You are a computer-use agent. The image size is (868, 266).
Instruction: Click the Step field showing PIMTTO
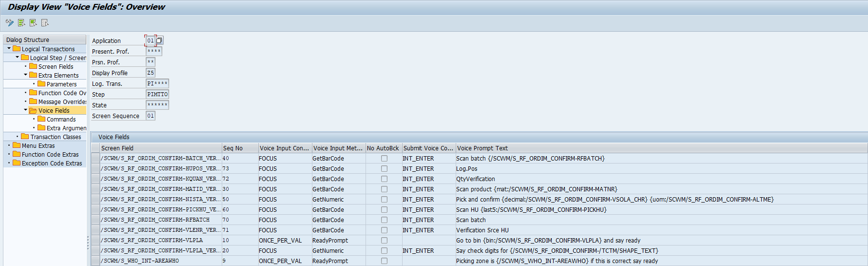click(157, 94)
